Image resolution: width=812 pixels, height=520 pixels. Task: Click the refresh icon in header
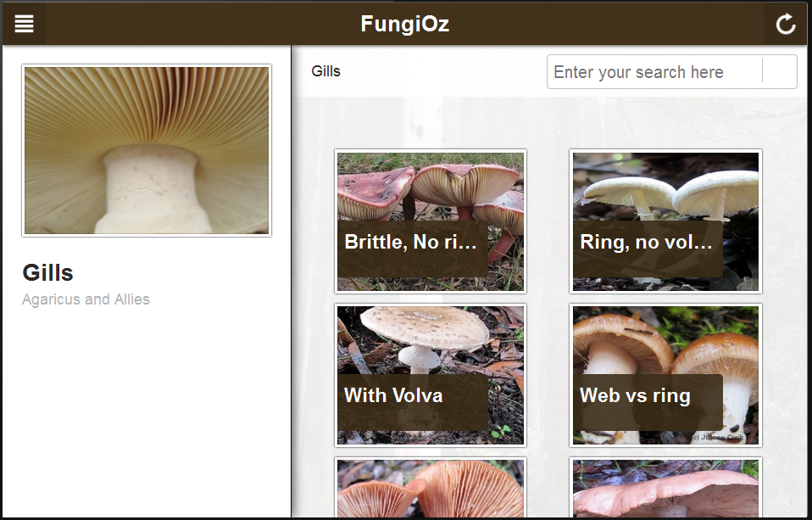click(785, 24)
